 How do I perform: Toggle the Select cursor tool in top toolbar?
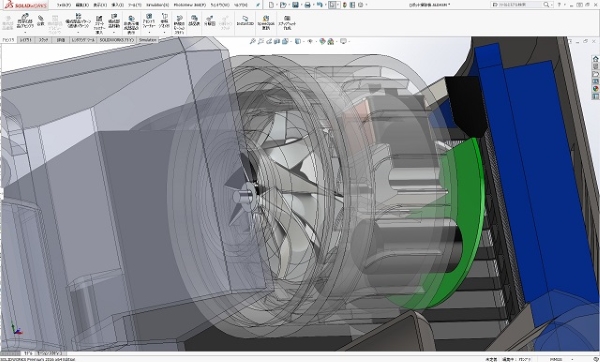coord(333,5)
